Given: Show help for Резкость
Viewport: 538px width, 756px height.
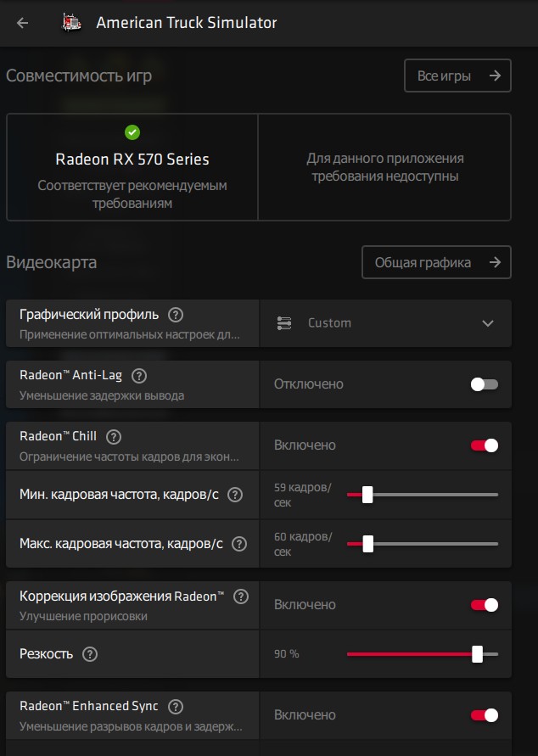Looking at the screenshot, I should click(x=90, y=654).
